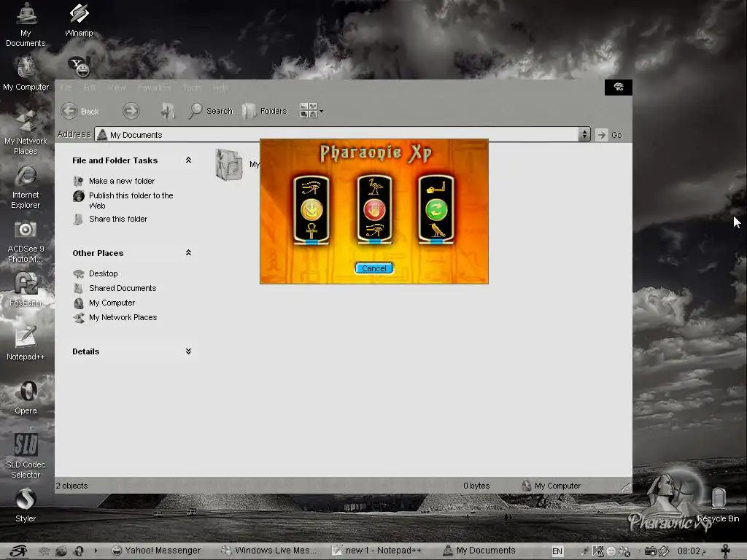Click the Forward arrow in Explorer toolbar
Viewport: 747px width, 560px height.
[x=131, y=111]
